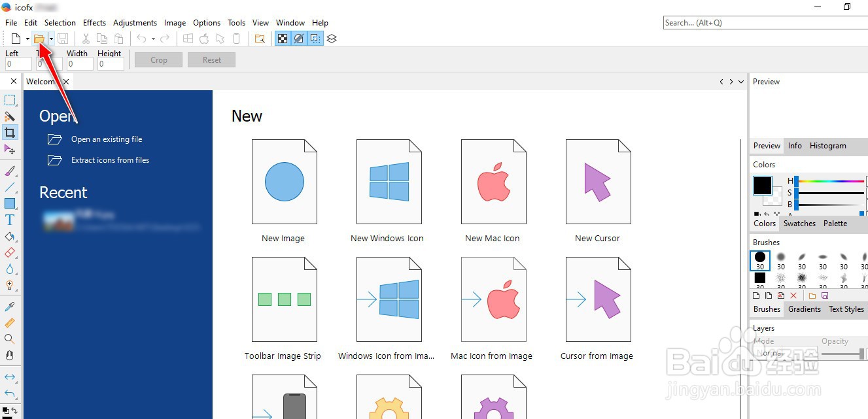Click the folder-with-magnifier explorer icon
The image size is (868, 419).
[x=260, y=39]
